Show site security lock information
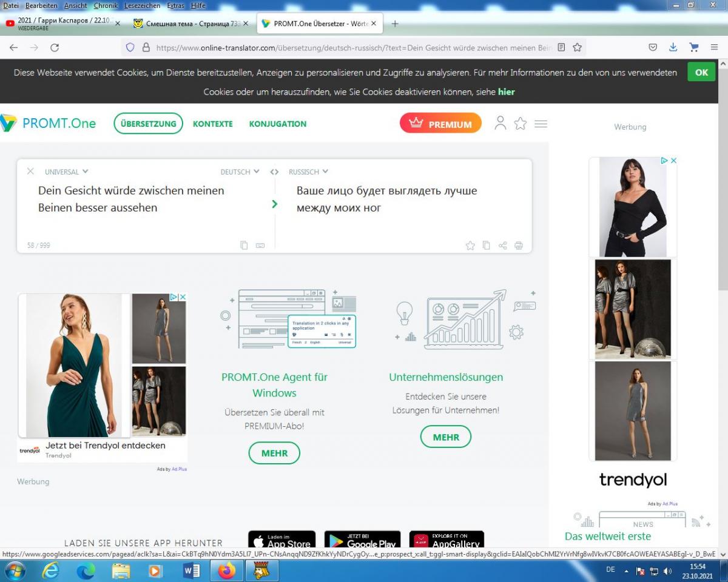728x582 pixels. (x=146, y=47)
